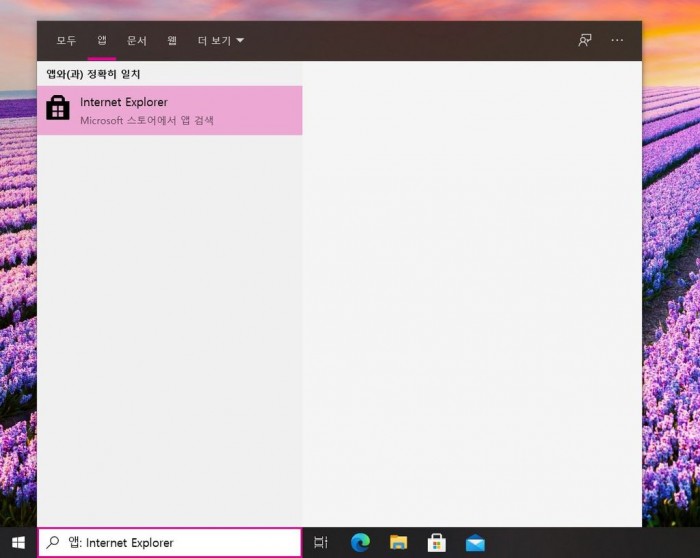Screen dimensions: 700x558
Task: Click inside the taskbar search text box
Action: coord(180,543)
